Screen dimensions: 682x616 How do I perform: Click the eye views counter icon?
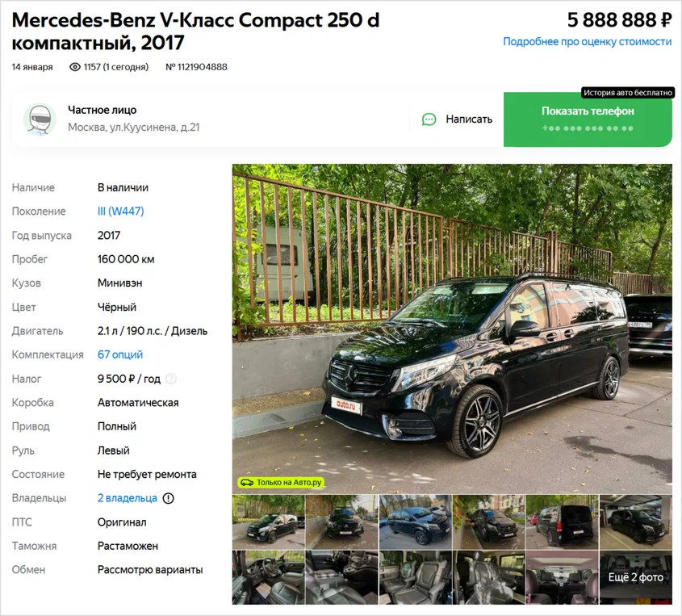[x=75, y=67]
